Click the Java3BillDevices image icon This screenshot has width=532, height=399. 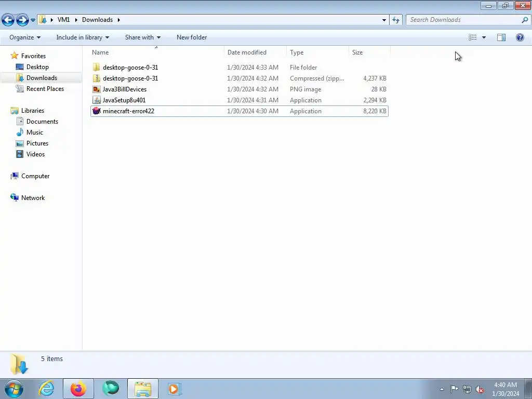point(97,89)
